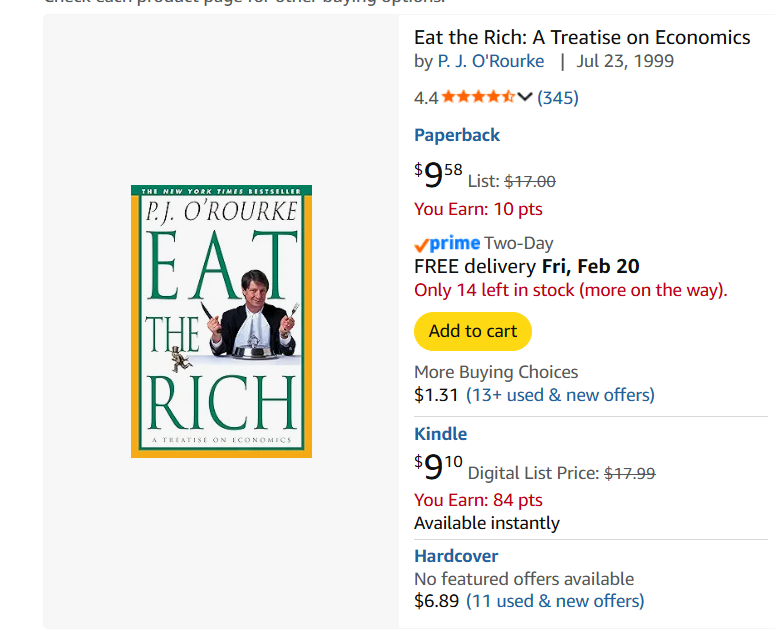Click the $9.58 paperback price

pos(439,175)
